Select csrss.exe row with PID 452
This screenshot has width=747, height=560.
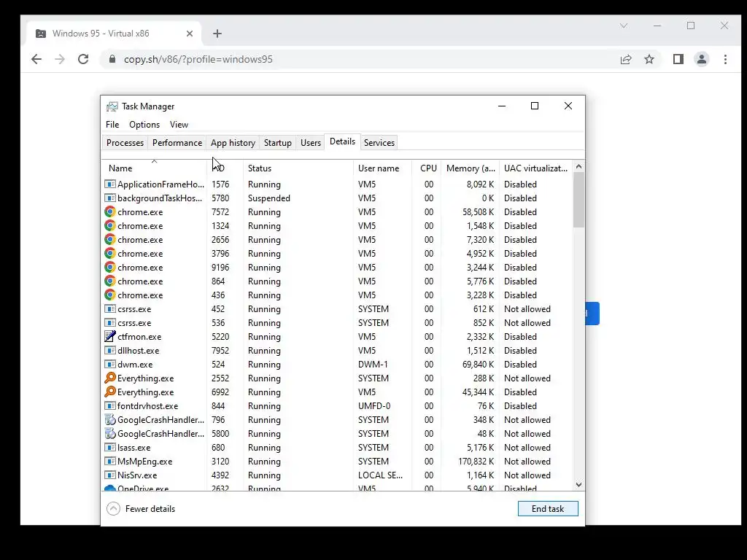[337, 309]
